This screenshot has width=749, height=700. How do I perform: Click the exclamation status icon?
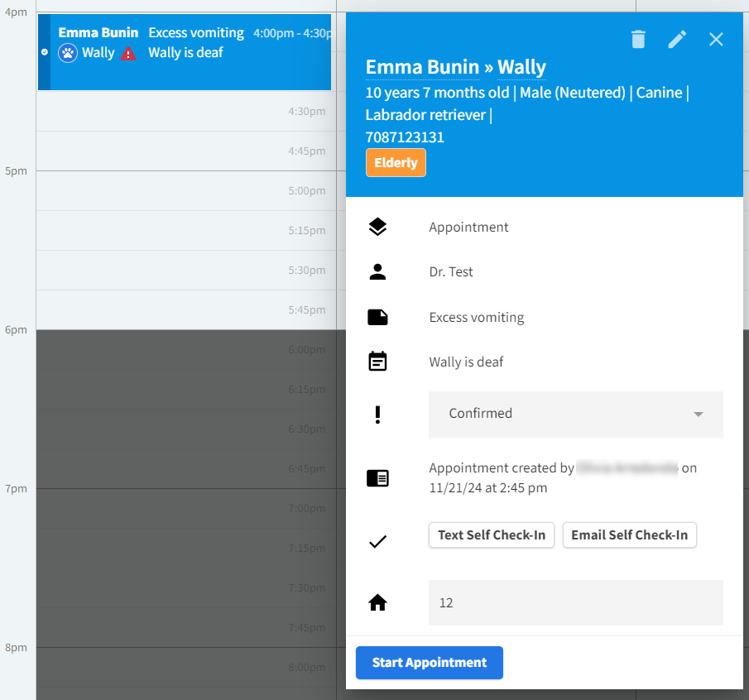(377, 414)
